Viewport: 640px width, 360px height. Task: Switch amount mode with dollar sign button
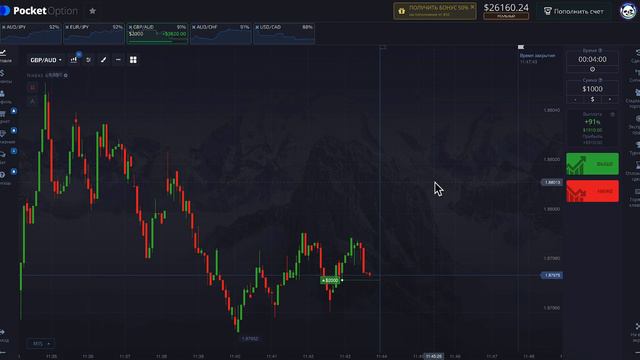tap(592, 100)
